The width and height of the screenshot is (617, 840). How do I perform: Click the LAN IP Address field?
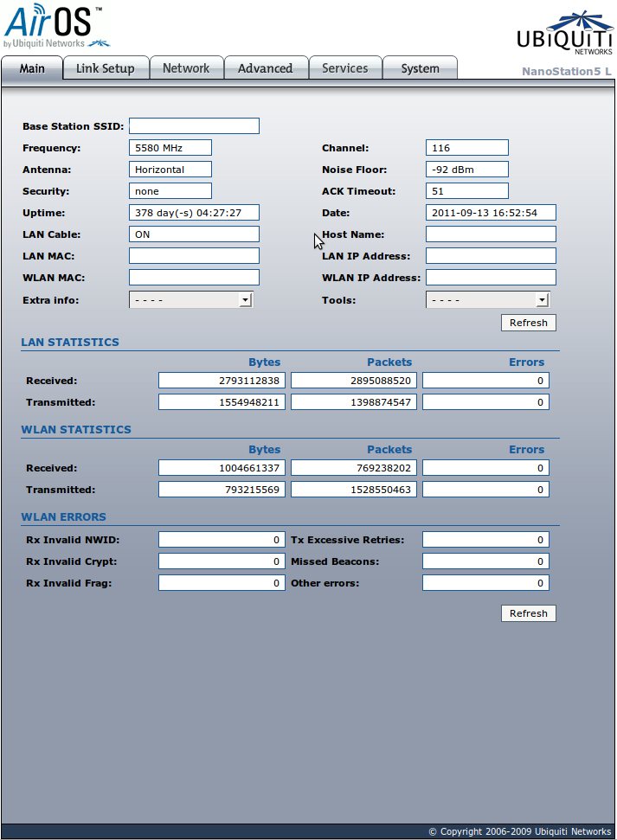click(490, 256)
